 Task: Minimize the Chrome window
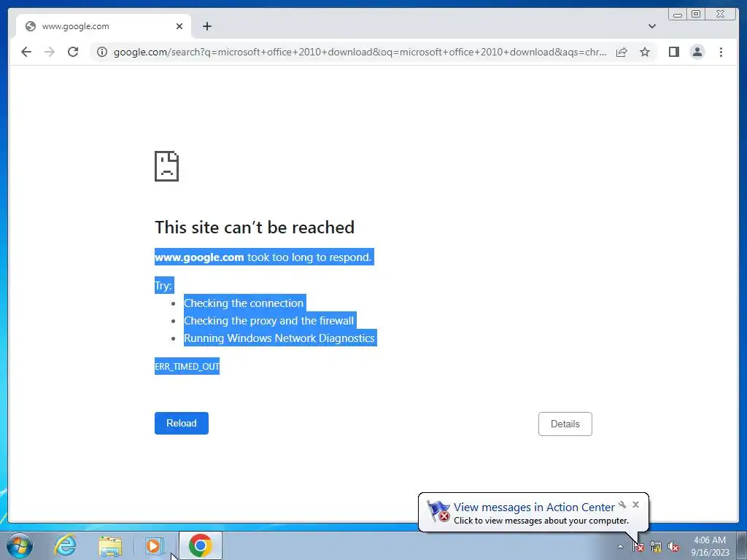[678, 14]
